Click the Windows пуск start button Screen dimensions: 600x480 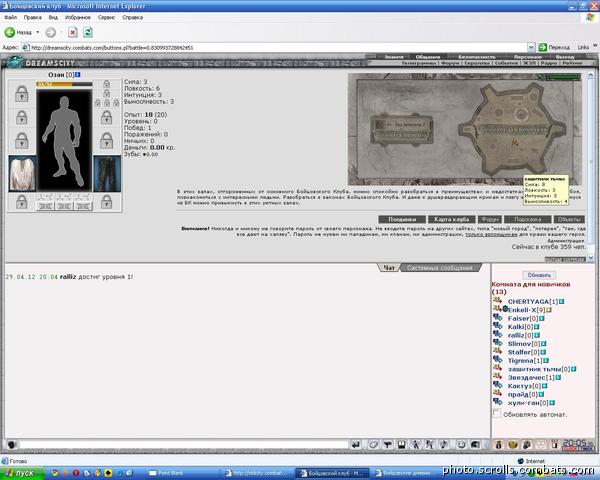22,473
